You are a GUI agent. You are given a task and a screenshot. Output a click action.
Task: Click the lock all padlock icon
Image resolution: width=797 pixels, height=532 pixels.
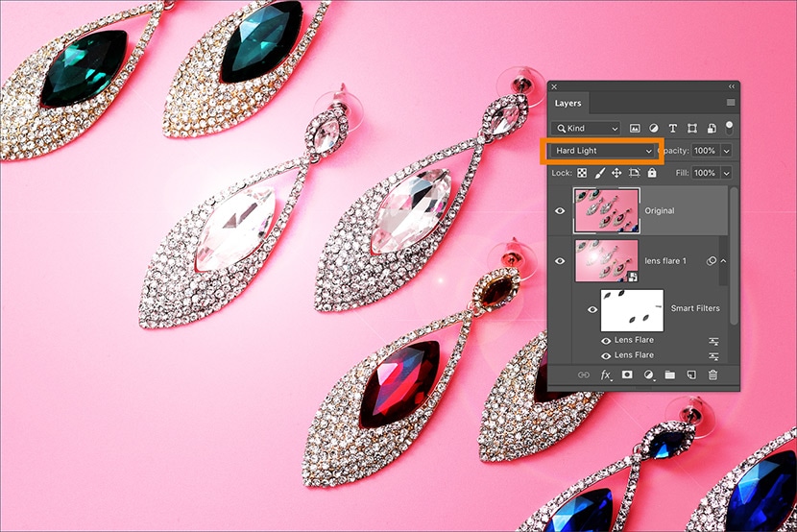point(652,173)
